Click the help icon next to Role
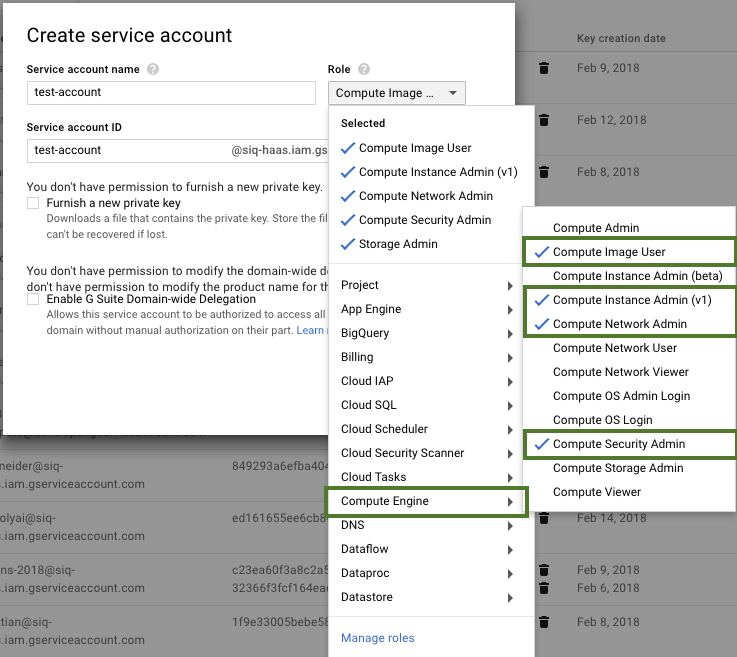Image resolution: width=737 pixels, height=657 pixels. pos(364,69)
